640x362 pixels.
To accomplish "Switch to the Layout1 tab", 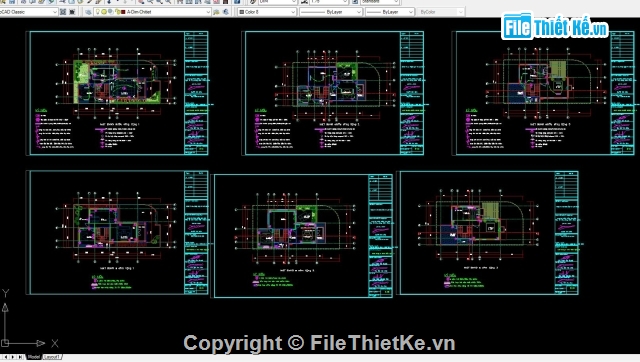I will tap(52, 357).
